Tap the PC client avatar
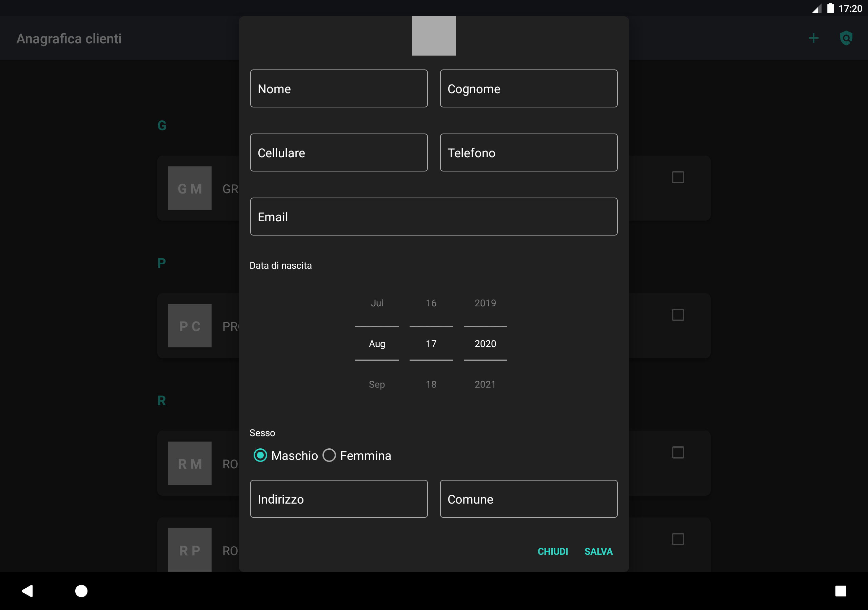The height and width of the screenshot is (610, 868). click(190, 326)
